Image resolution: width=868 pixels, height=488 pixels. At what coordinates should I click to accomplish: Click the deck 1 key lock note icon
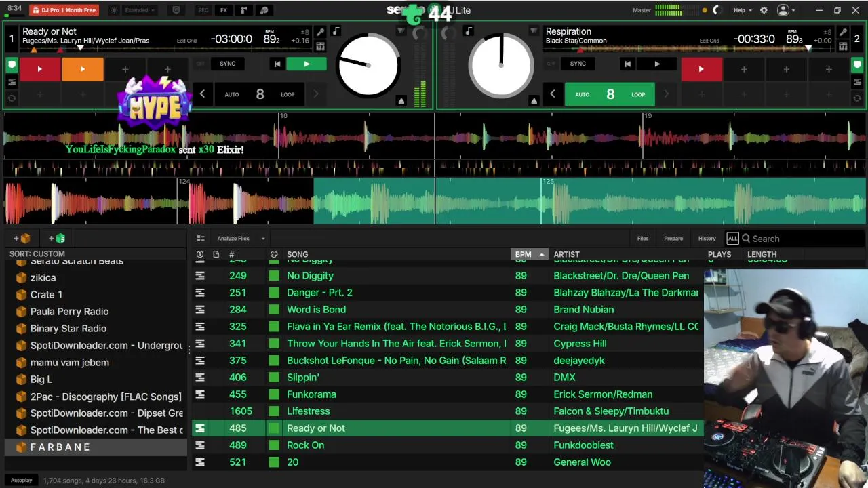[x=336, y=31]
